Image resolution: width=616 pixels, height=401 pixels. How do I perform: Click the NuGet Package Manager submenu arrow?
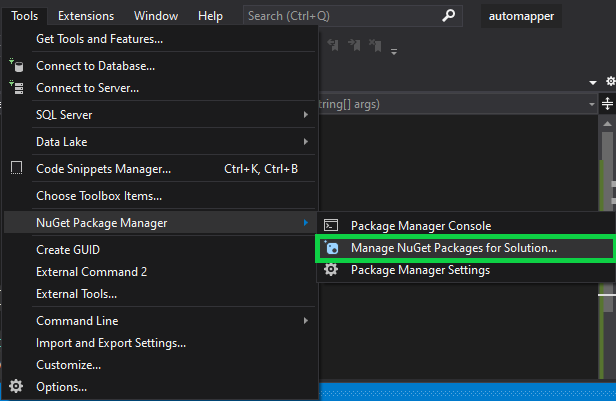[306, 223]
